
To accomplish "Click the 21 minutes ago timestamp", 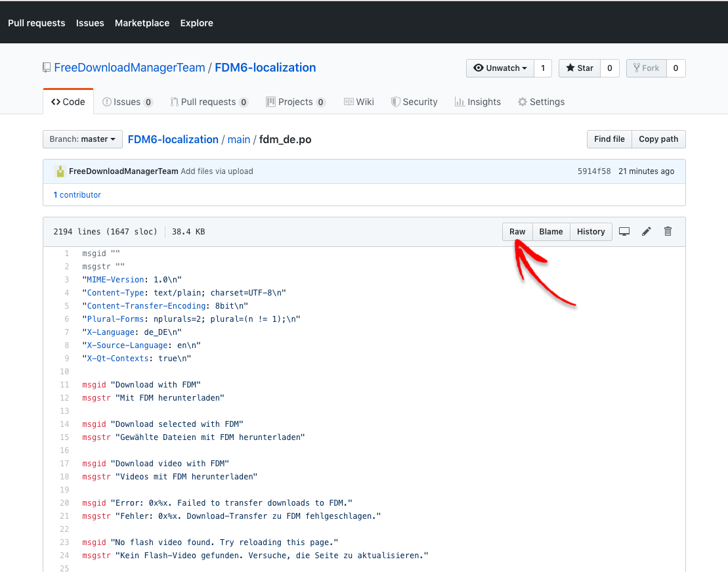I will (647, 171).
